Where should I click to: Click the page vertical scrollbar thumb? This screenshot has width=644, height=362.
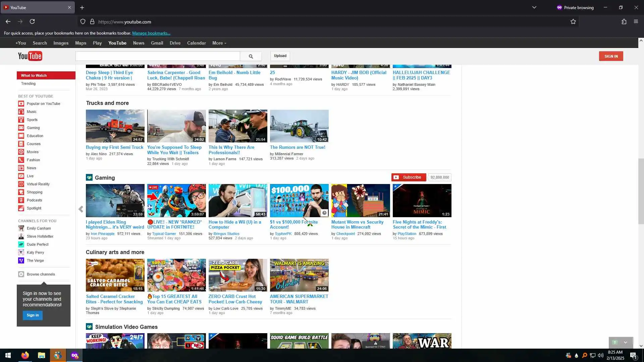coord(641,191)
